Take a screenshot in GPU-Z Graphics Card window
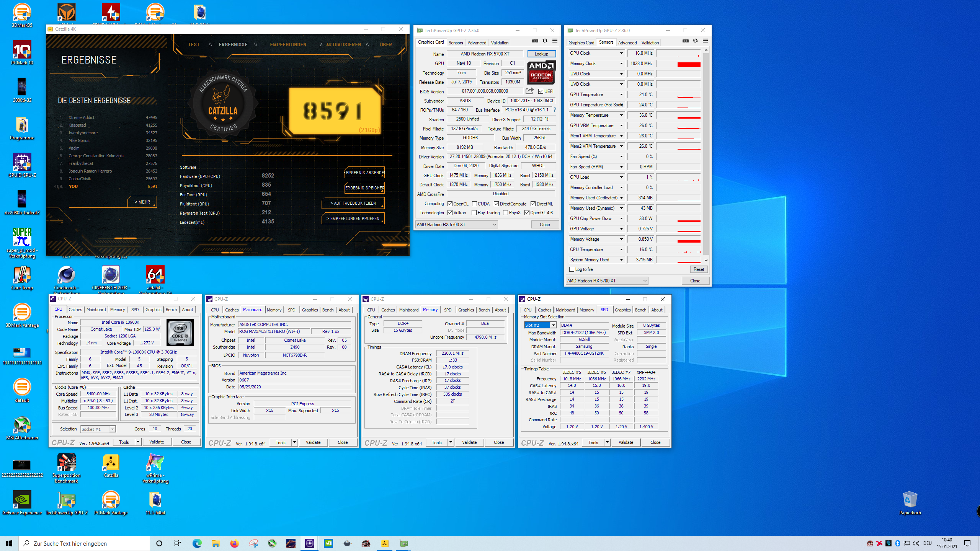Image resolution: width=980 pixels, height=551 pixels. [x=535, y=41]
